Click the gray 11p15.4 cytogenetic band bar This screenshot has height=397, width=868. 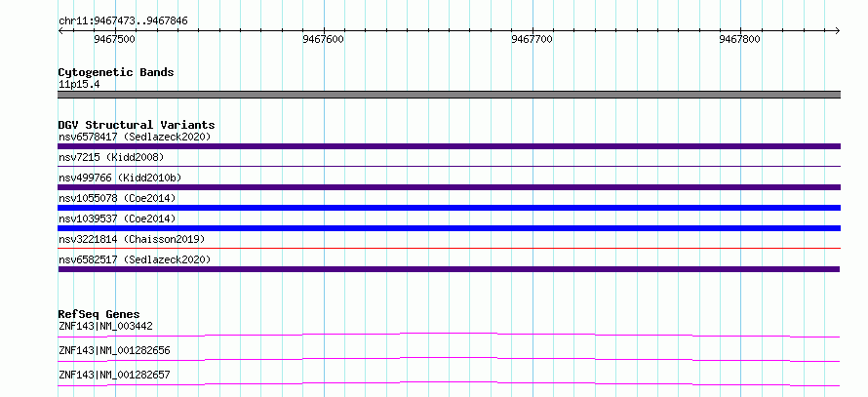click(x=449, y=95)
